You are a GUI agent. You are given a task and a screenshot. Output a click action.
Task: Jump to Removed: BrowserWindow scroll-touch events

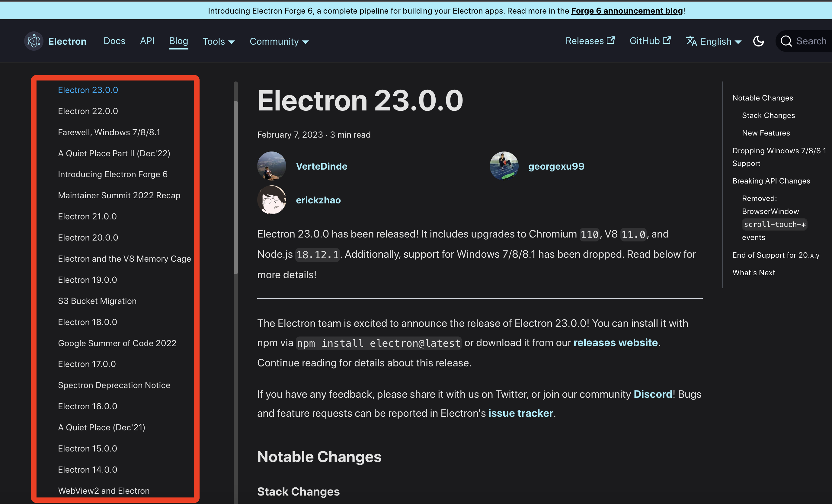click(x=774, y=218)
